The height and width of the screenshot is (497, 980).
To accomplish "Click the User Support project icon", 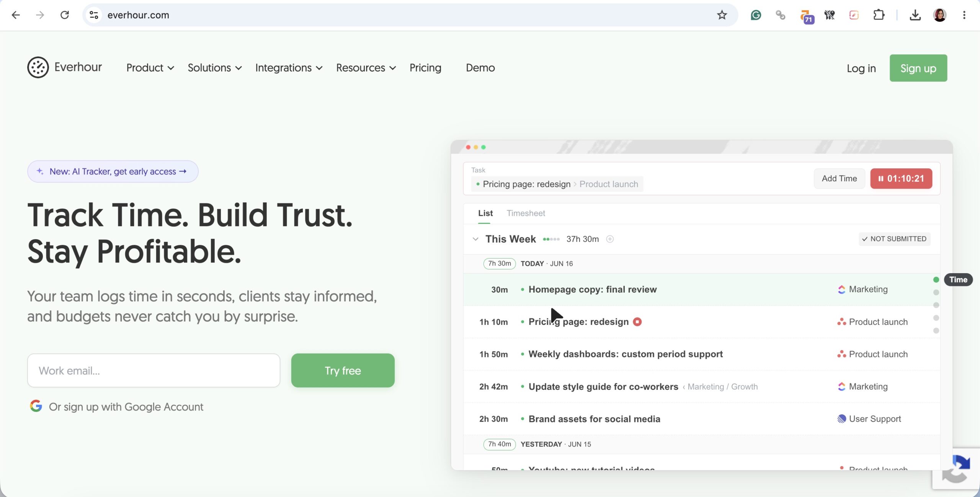I will (x=841, y=419).
